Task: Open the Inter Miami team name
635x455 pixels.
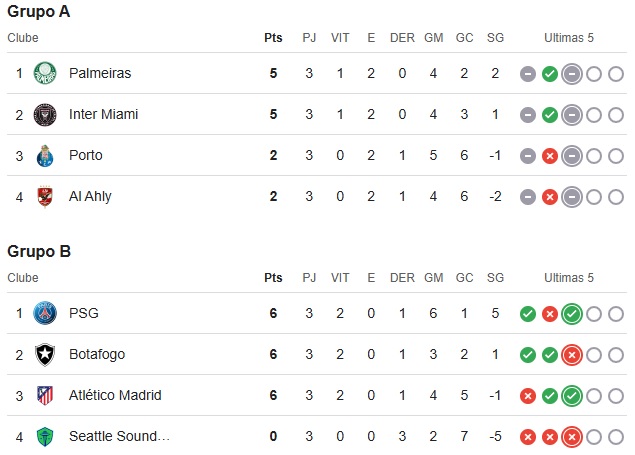Action: pos(104,114)
